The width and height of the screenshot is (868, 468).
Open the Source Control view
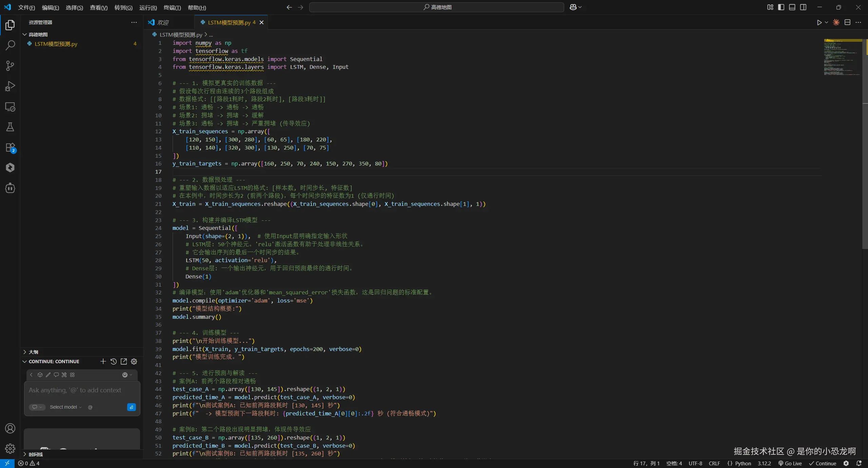(10, 66)
